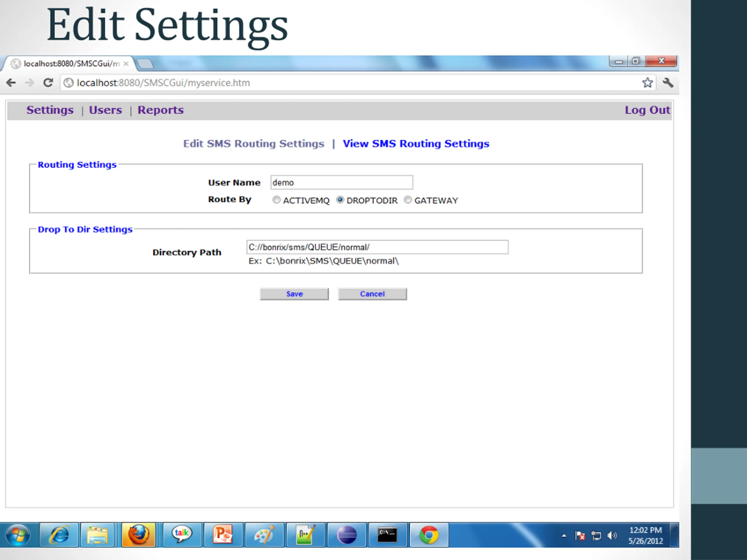Close the localhost:8080 browser tab
This screenshot has height=560, width=747.
(126, 64)
